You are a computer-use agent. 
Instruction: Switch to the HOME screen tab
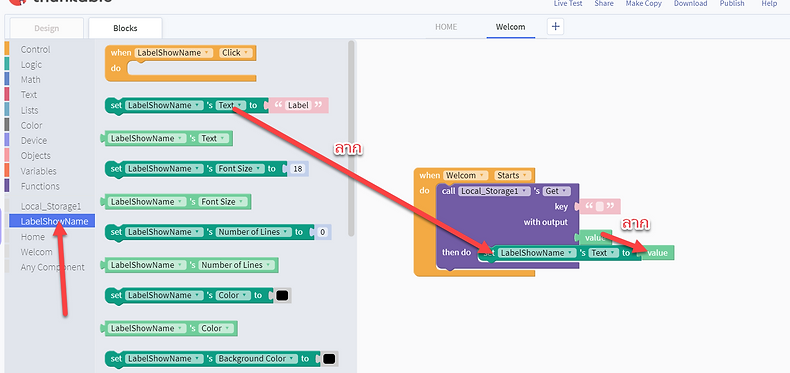446,27
